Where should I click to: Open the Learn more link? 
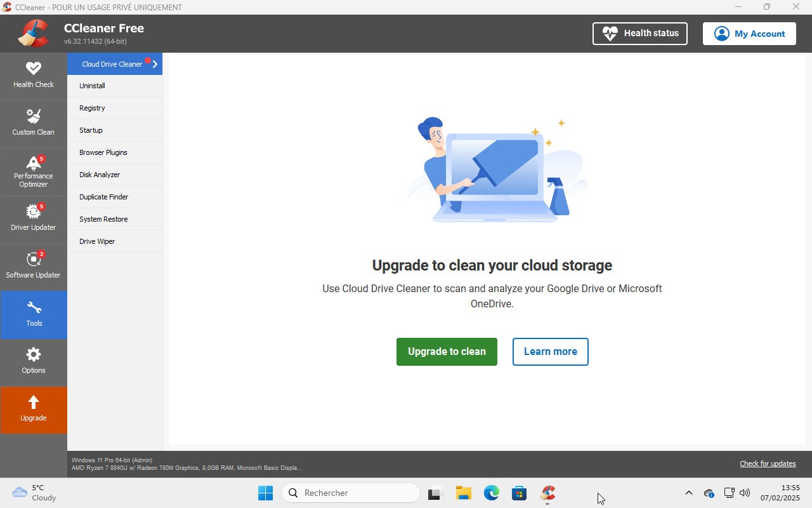550,351
